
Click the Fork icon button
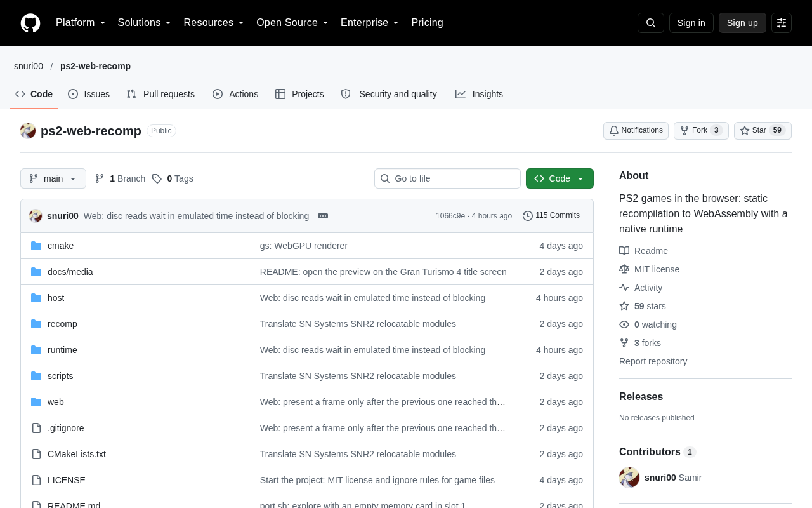(x=701, y=131)
